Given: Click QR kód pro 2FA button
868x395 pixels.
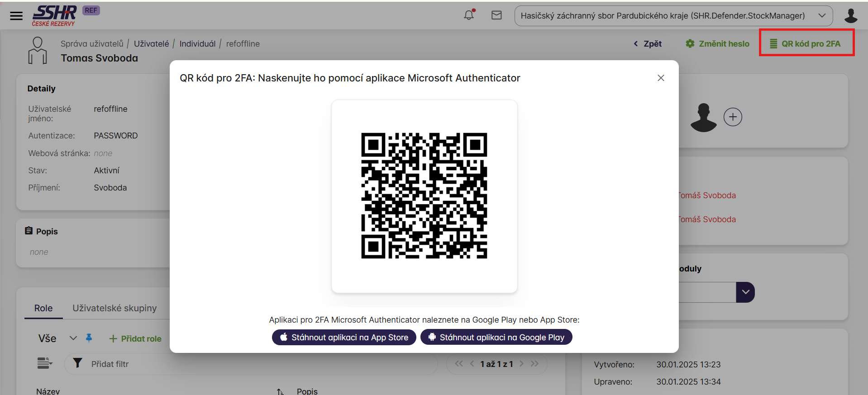Looking at the screenshot, I should [806, 44].
